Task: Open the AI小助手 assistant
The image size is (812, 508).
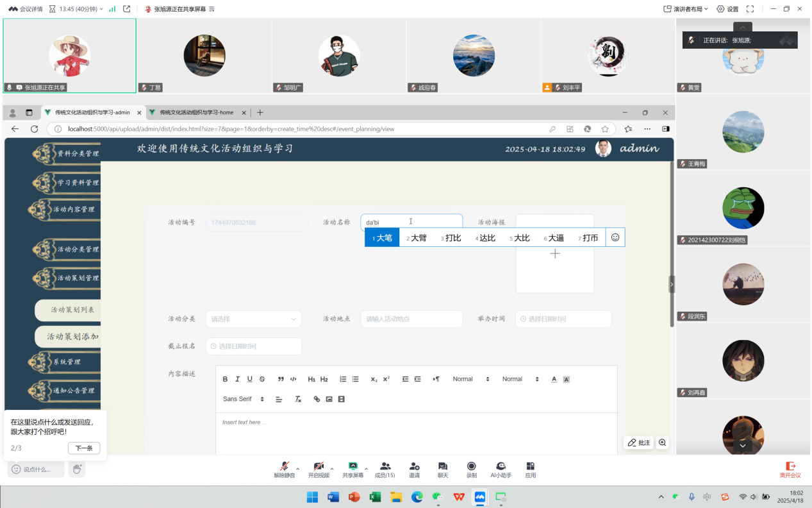Action: pos(501,470)
